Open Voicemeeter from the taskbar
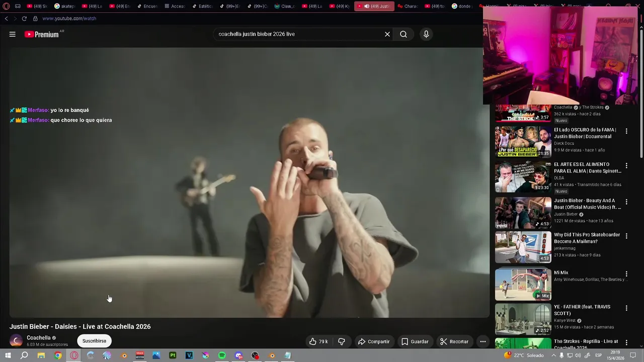The height and width of the screenshot is (362, 644). click(x=140, y=355)
